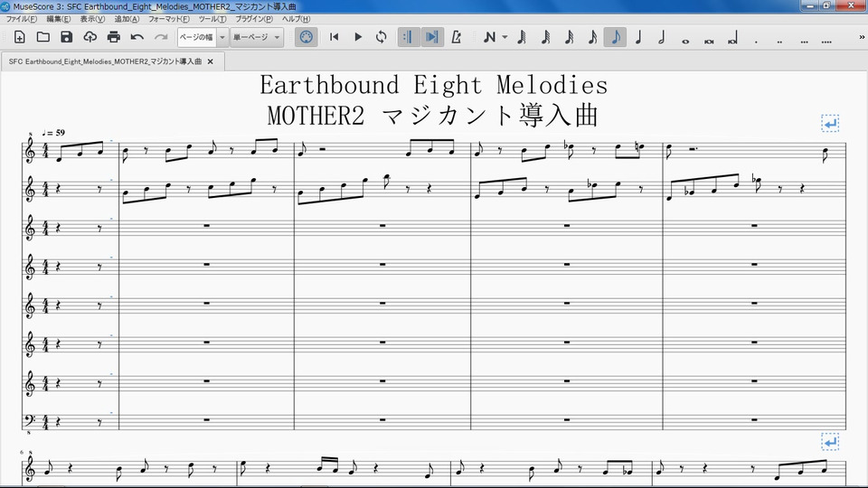Select the system break marker after second system
Image resolution: width=868 pixels, height=488 pixels.
click(x=830, y=442)
